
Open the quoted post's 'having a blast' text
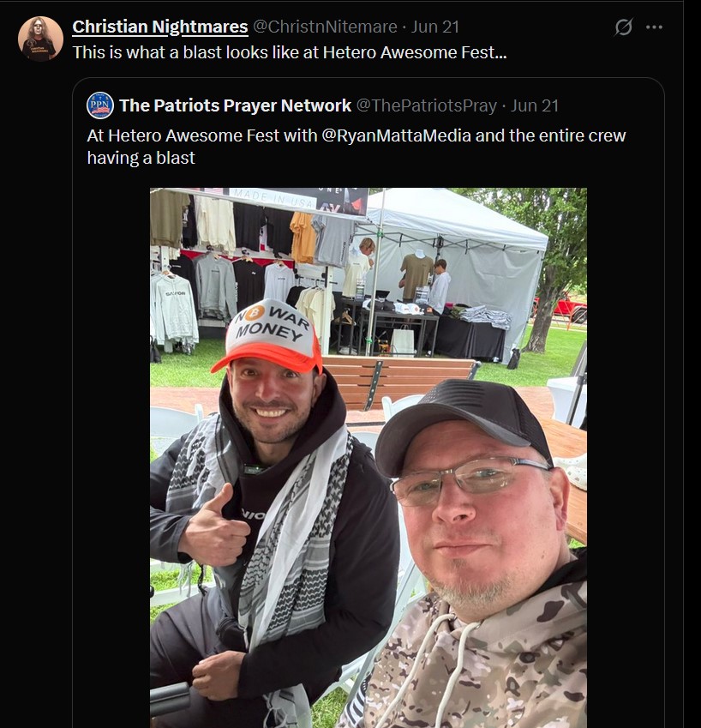[141, 158]
